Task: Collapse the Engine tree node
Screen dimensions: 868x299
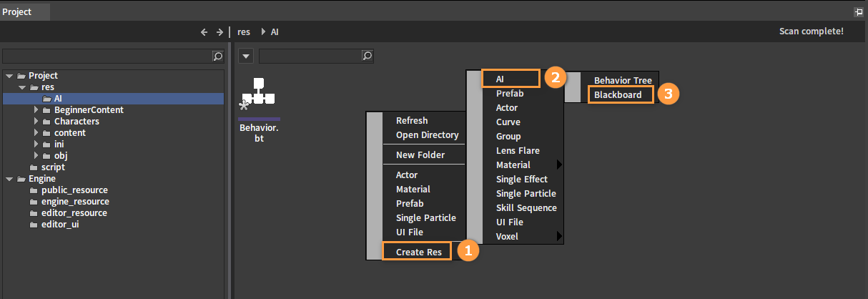Action: [9, 179]
